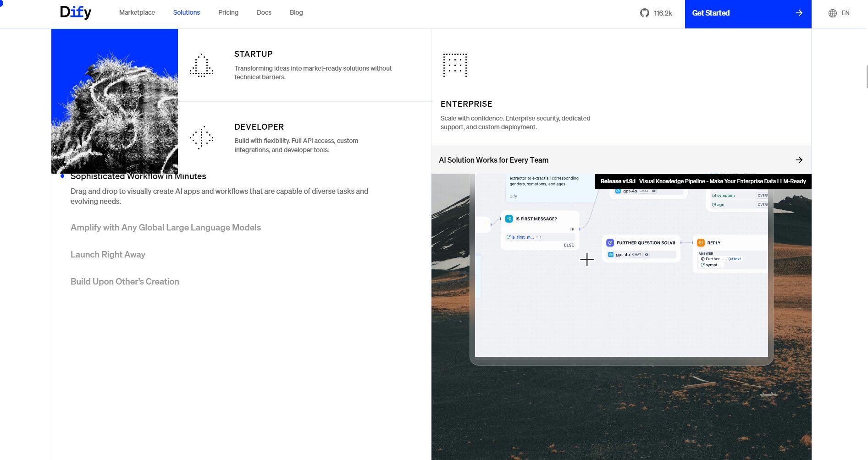Click the Startup rocket icon
This screenshot has width=868, height=460.
[201, 66]
